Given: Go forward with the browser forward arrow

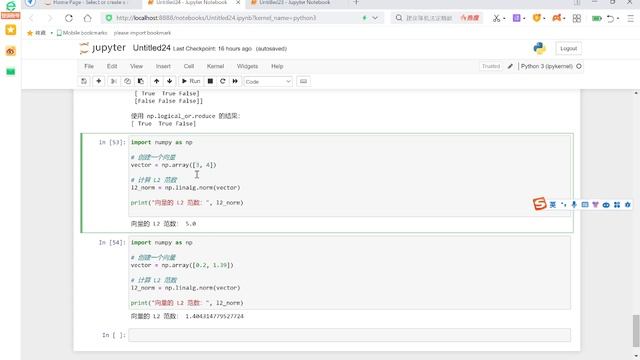Looking at the screenshot, I should point(50,18).
